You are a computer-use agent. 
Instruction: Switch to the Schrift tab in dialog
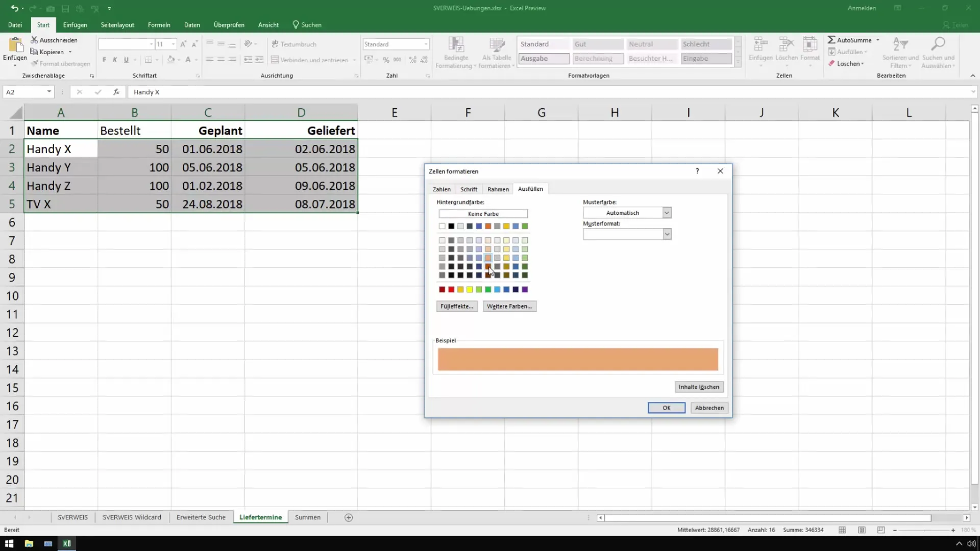[x=469, y=189]
